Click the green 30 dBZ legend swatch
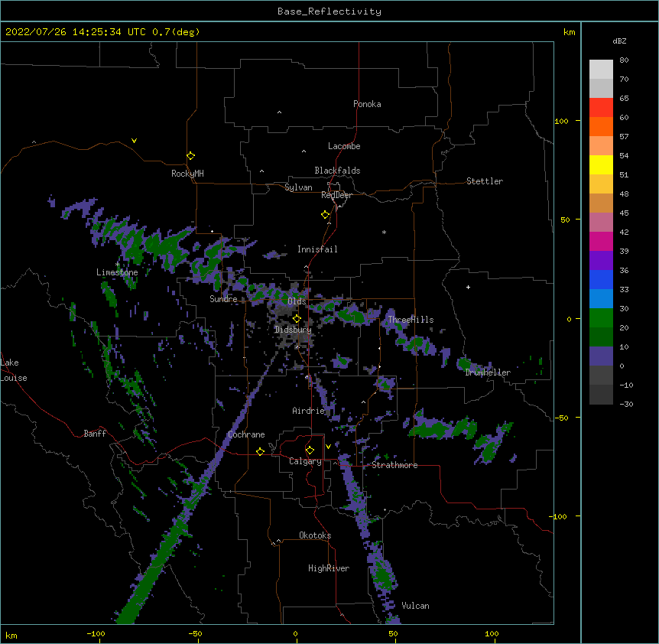This screenshot has width=659, height=644. tap(601, 318)
